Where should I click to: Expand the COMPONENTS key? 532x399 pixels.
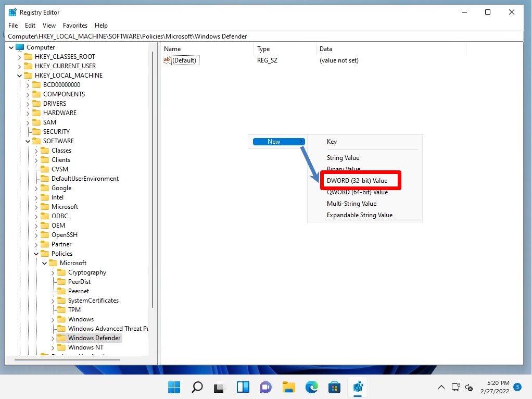click(28, 94)
